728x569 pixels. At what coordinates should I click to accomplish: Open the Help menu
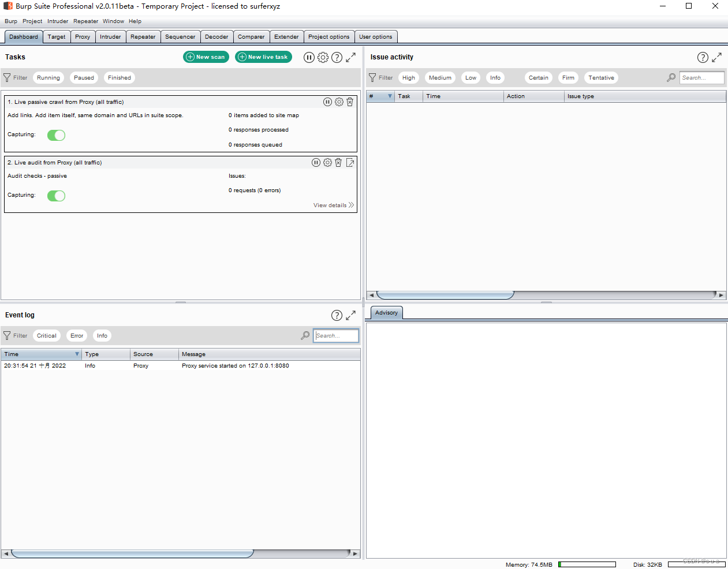[135, 21]
